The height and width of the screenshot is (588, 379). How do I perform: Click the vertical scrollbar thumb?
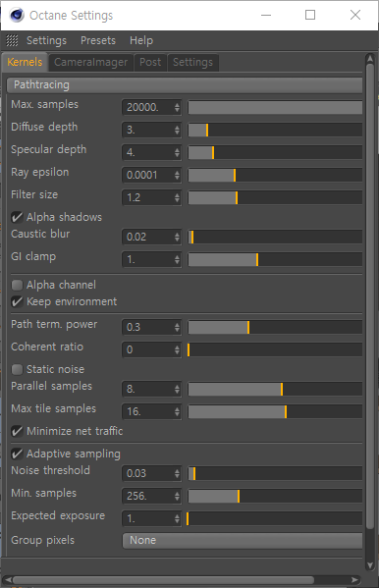[370, 296]
